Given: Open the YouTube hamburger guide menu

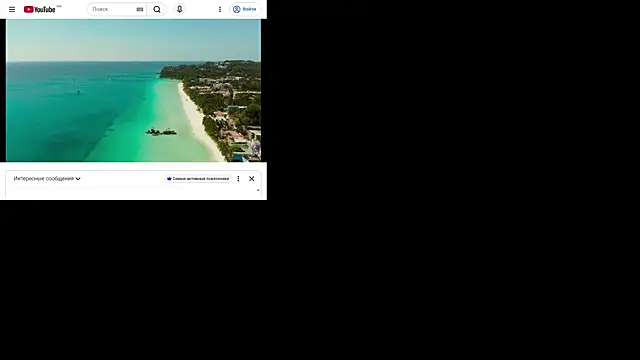Looking at the screenshot, I should (x=12, y=9).
